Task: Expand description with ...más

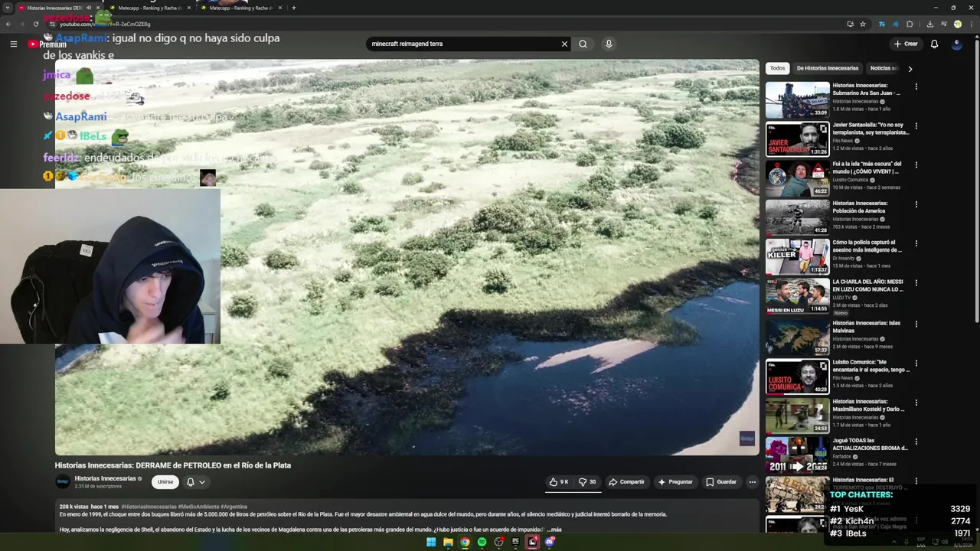Action: pos(553,530)
